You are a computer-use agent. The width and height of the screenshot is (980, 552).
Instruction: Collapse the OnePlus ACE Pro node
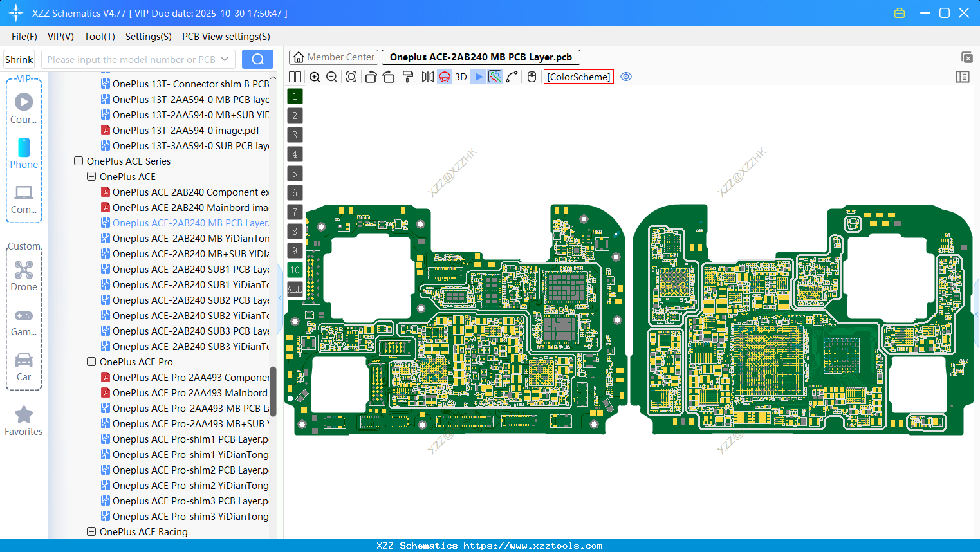[x=91, y=362]
